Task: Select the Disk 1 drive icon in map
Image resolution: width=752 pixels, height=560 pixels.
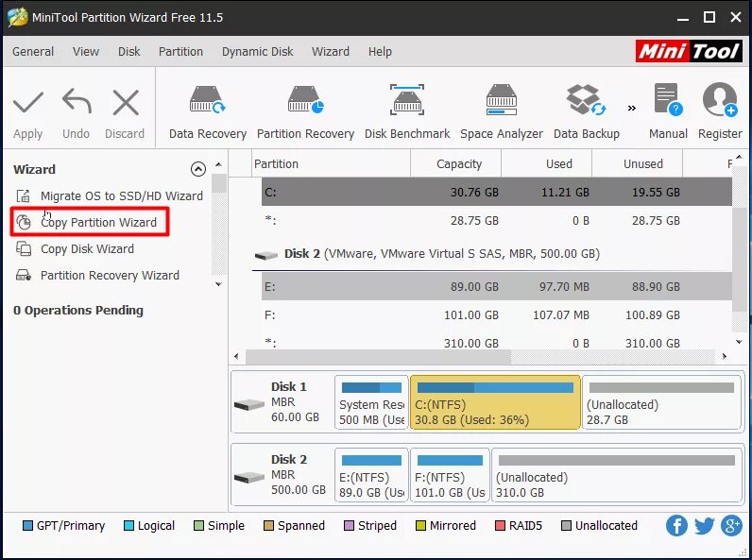Action: [248, 404]
